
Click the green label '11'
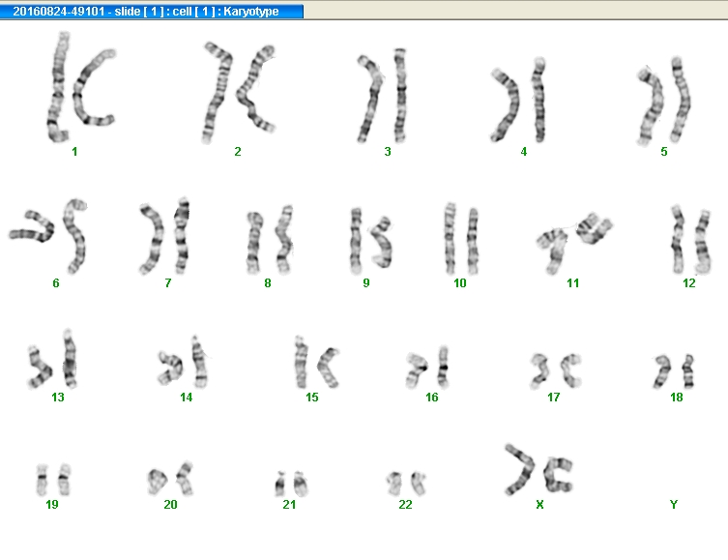pyautogui.click(x=573, y=282)
